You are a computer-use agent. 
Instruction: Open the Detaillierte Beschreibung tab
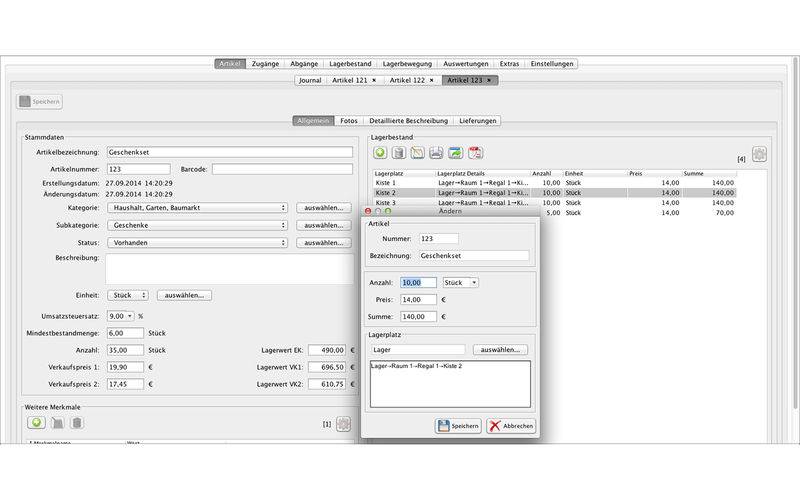point(407,121)
